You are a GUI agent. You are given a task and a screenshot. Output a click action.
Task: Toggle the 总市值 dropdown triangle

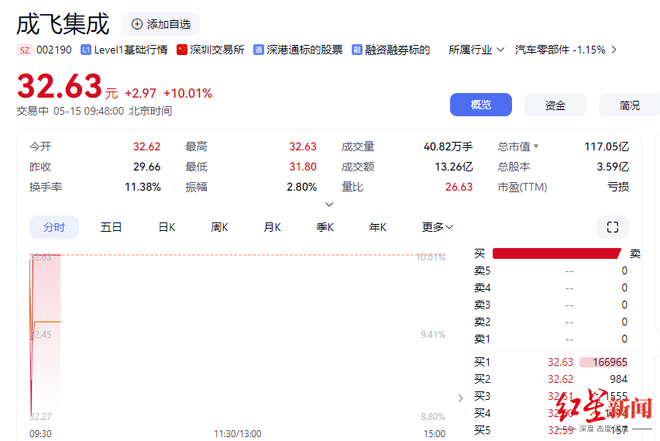click(536, 146)
